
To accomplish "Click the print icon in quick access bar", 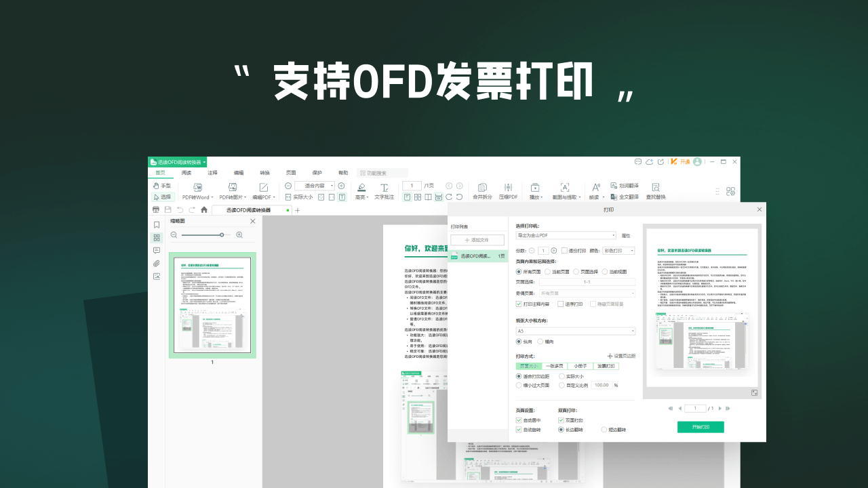I will (156, 210).
